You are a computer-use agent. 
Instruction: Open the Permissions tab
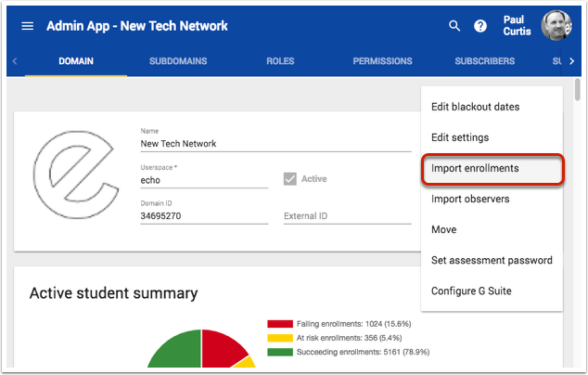click(x=382, y=61)
